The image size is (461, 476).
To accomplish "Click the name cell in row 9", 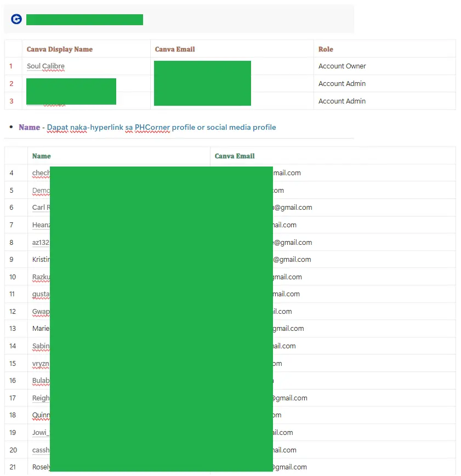I will click(41, 260).
